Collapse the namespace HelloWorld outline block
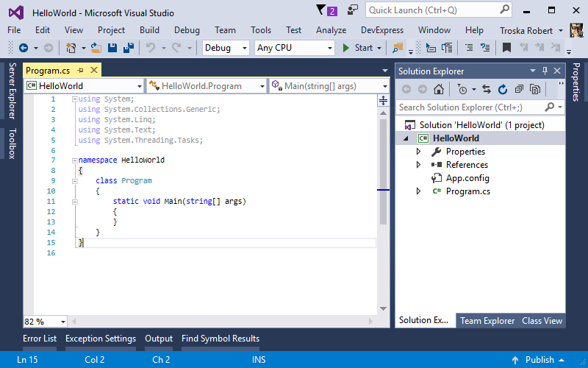The image size is (588, 368). coord(75,160)
